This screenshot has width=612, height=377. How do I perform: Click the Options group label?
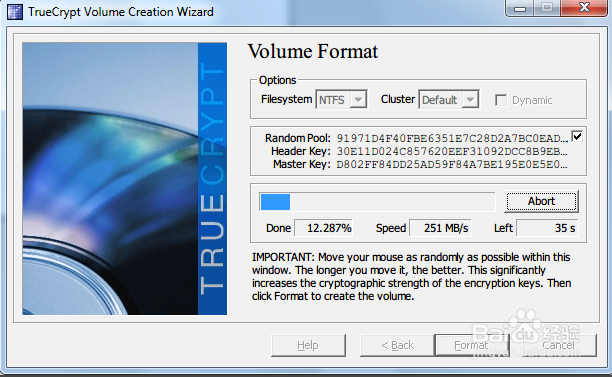(278, 80)
